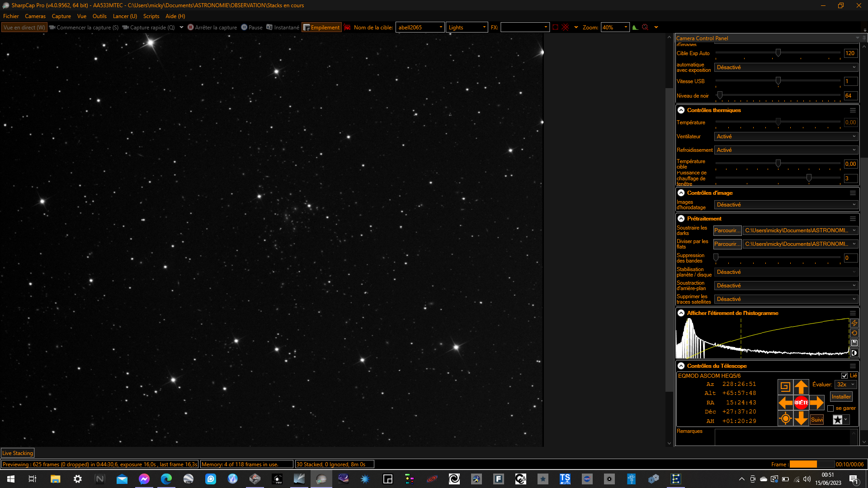Open the Évaluer rate dropdown showing 32x
This screenshot has height=488, width=868.
tap(845, 385)
